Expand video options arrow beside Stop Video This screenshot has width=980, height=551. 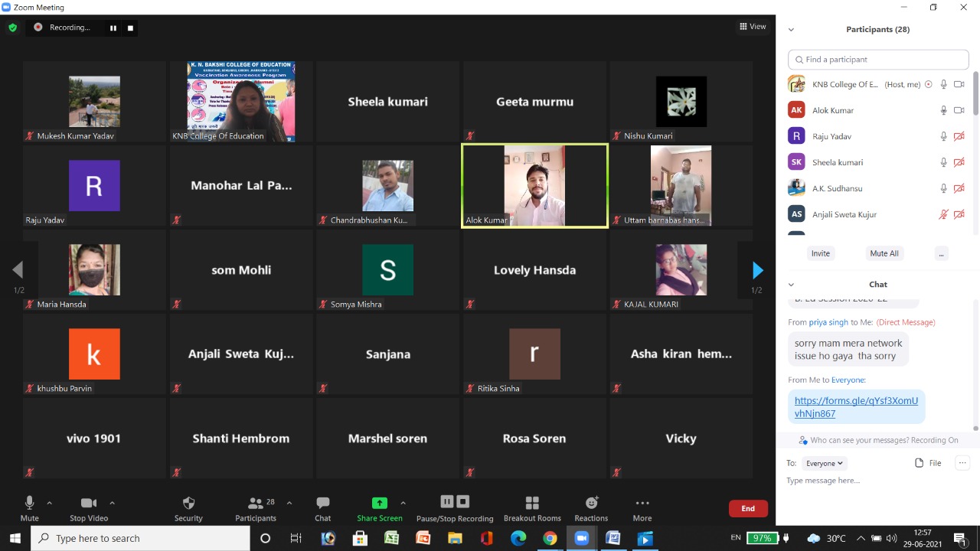pyautogui.click(x=112, y=503)
